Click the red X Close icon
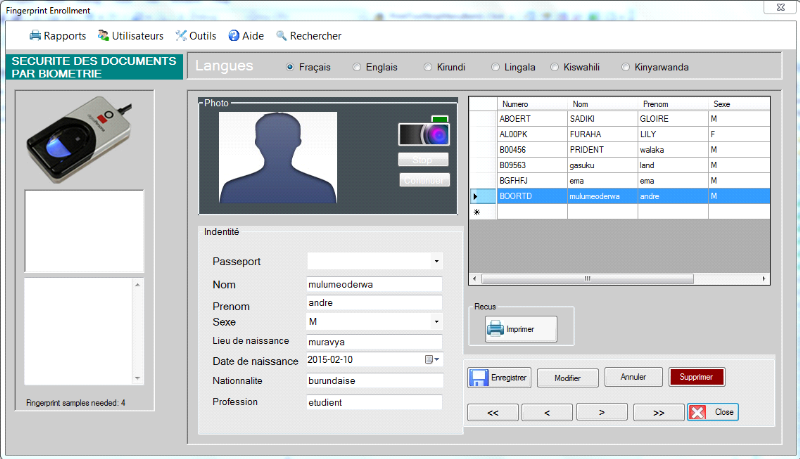 coord(698,412)
